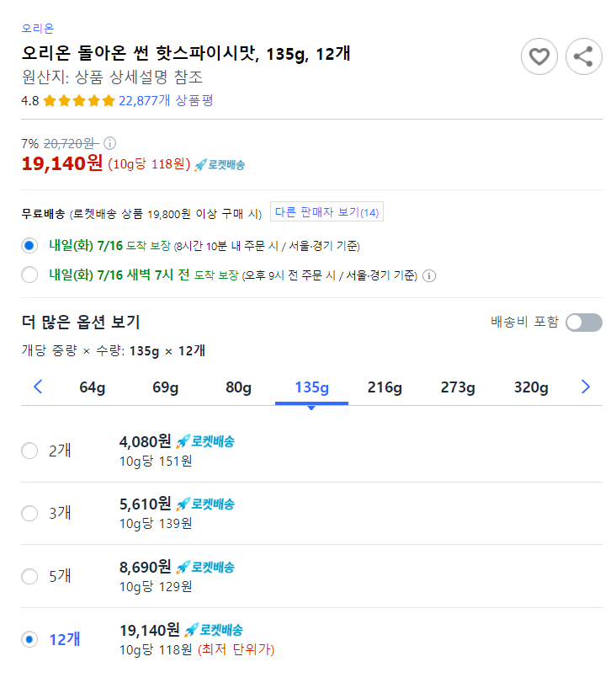Switch to the 216g weight tab

pos(385,387)
